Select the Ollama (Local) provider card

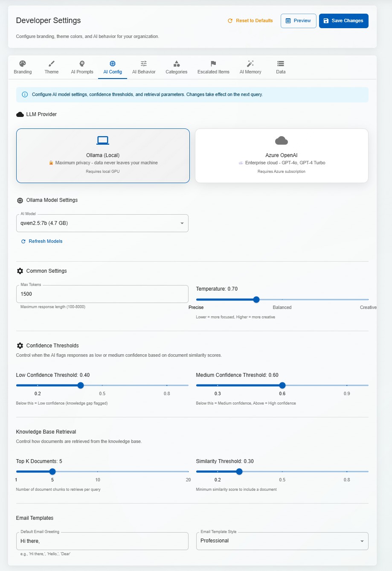tap(102, 155)
